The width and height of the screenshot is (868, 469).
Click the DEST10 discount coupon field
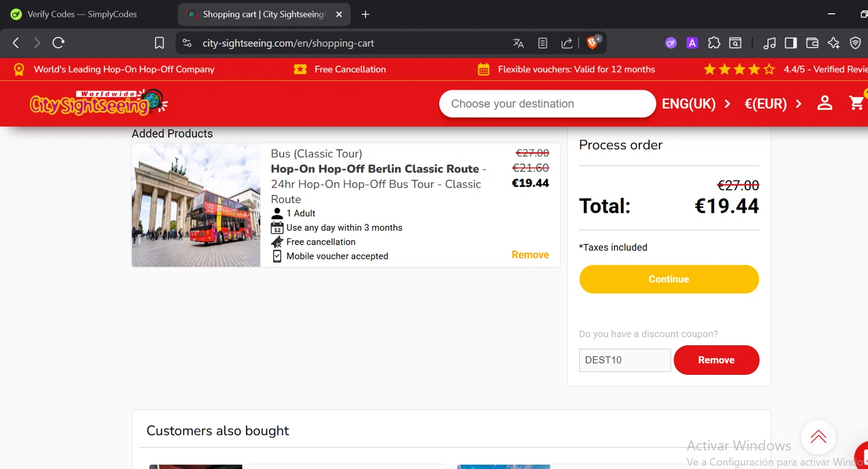tap(625, 360)
